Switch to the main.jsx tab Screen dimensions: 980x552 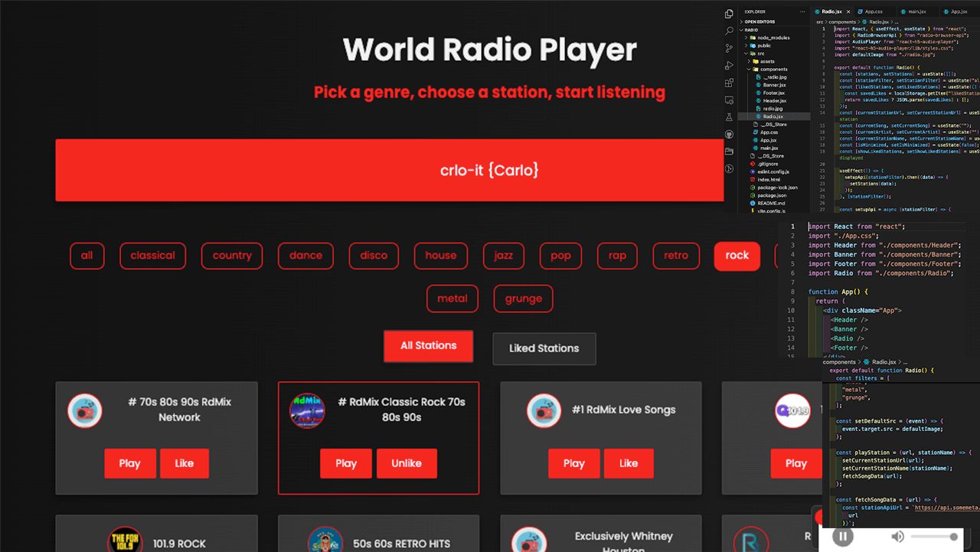click(x=916, y=11)
